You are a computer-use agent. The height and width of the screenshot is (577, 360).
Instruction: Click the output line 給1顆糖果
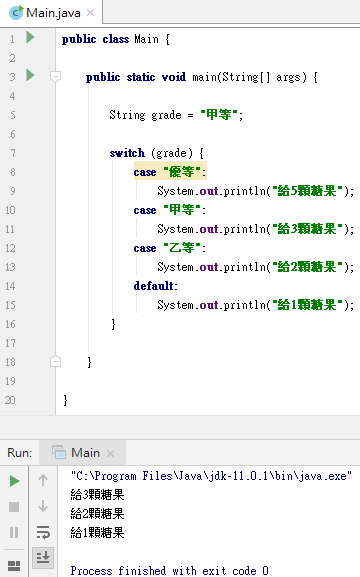pyautogui.click(x=97, y=532)
